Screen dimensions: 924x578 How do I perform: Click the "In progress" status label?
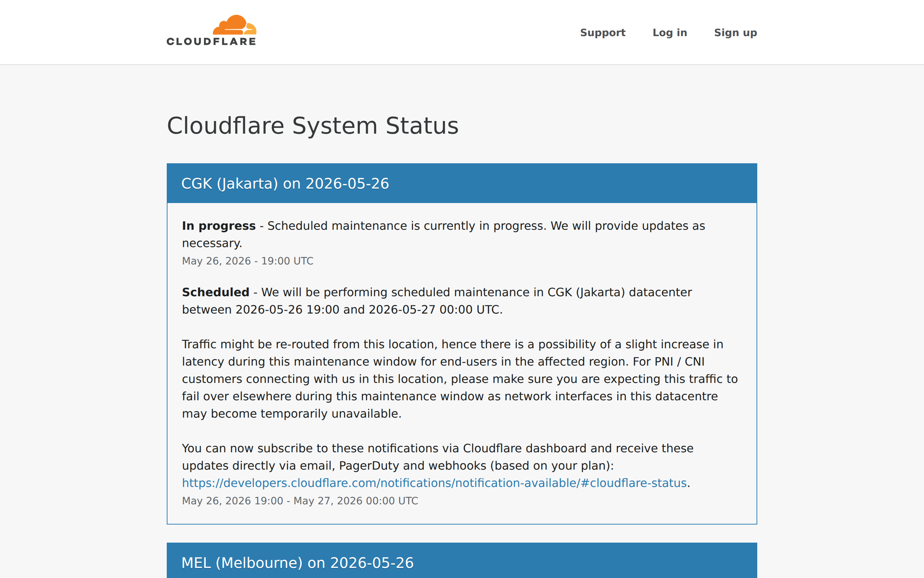click(219, 226)
